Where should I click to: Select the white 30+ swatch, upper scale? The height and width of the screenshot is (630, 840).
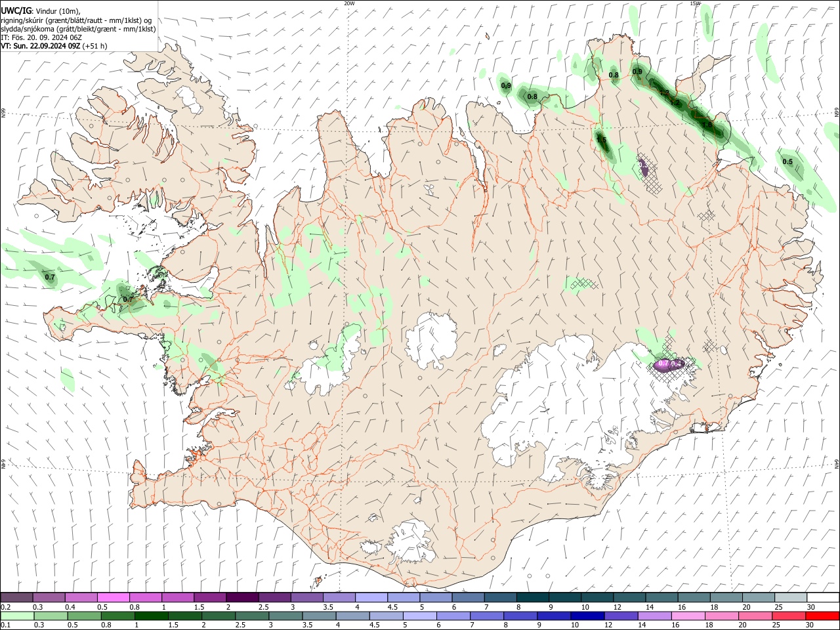823,598
